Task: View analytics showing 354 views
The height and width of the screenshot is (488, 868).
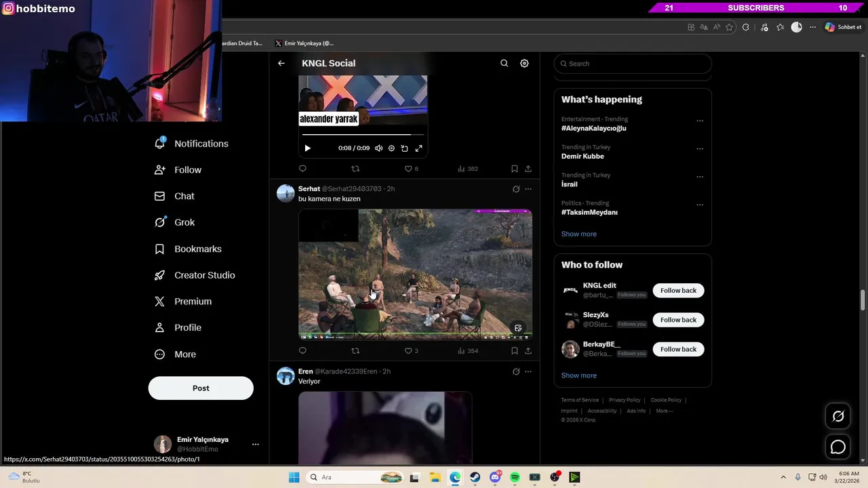Action: click(x=468, y=351)
